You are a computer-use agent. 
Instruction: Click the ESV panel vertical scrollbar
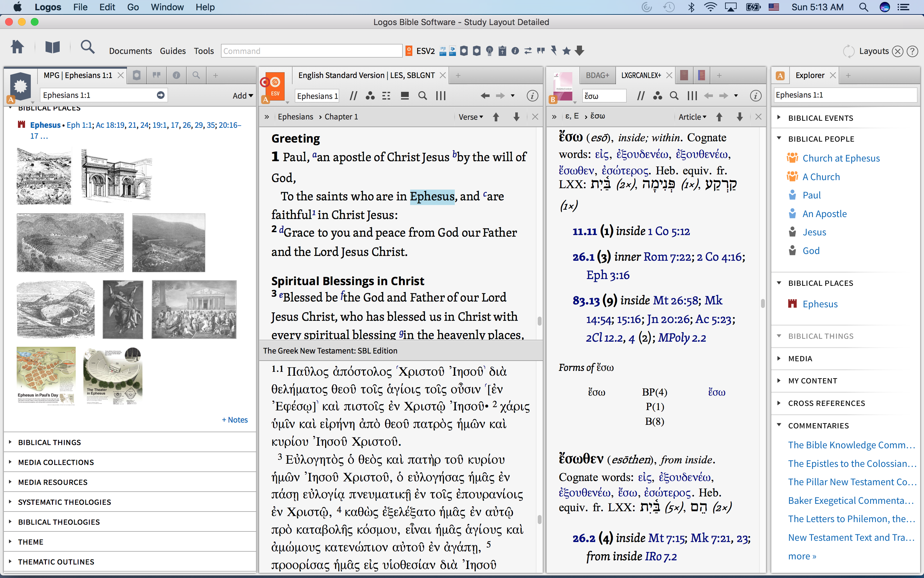coord(539,320)
